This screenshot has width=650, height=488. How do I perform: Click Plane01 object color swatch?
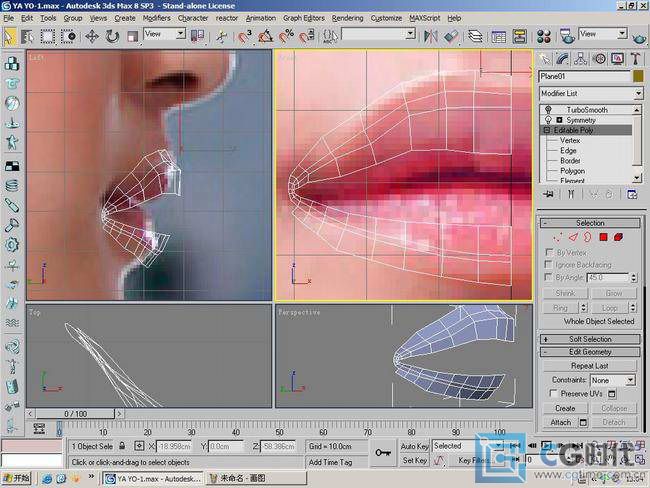pos(638,76)
